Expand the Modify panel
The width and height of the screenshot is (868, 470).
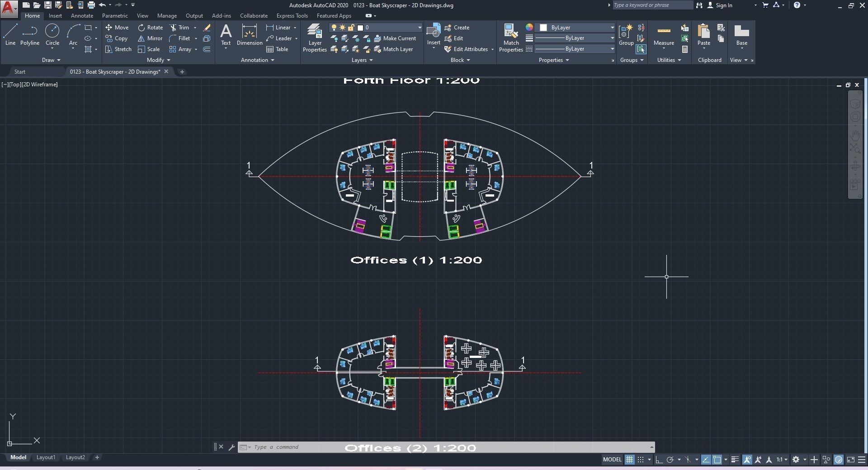[159, 60]
